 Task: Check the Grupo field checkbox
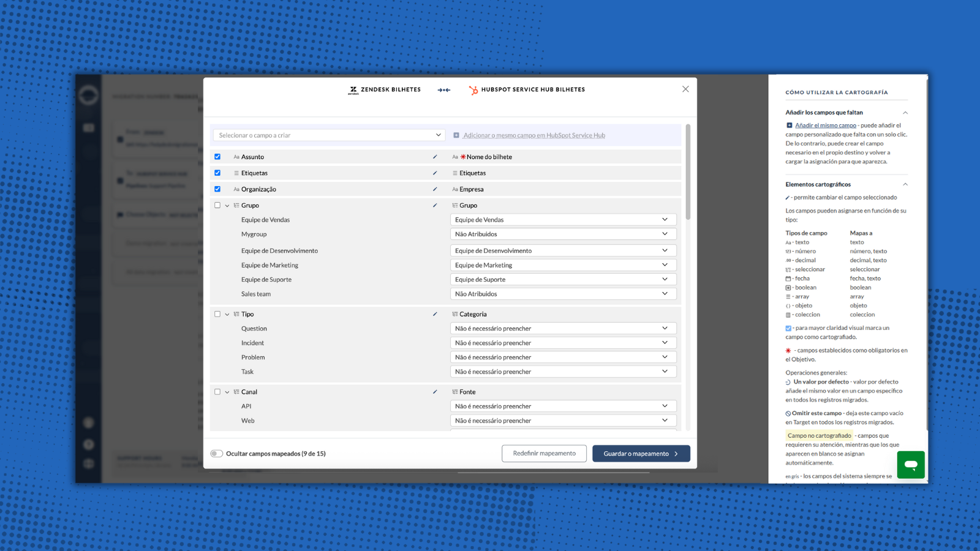click(217, 206)
